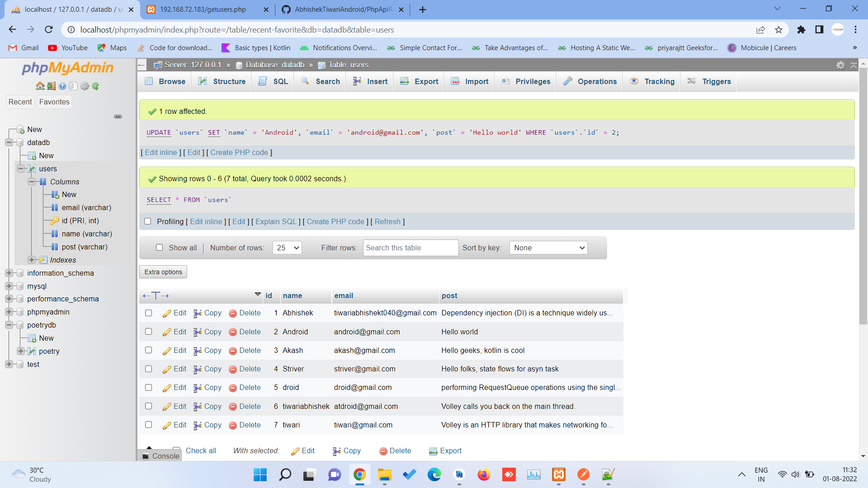Click the Check all label link
The image size is (868, 488).
(x=201, y=451)
